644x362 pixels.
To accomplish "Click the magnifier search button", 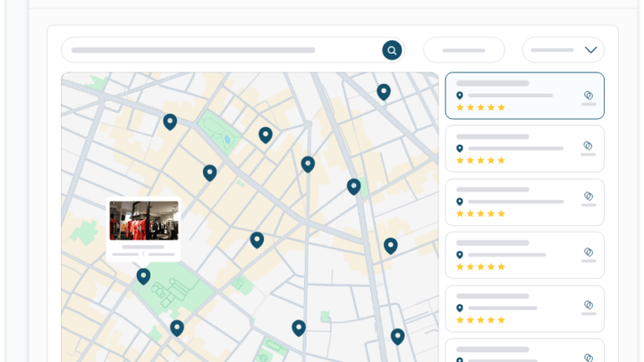I will click(392, 50).
